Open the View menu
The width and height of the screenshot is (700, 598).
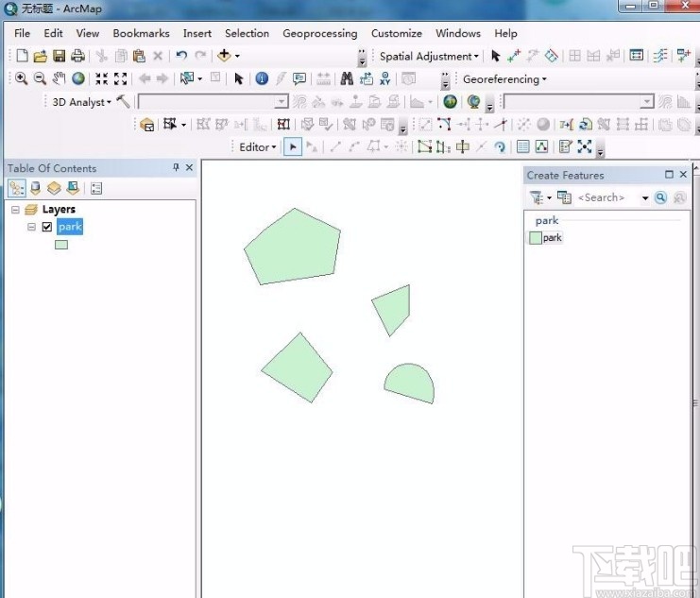[x=88, y=33]
